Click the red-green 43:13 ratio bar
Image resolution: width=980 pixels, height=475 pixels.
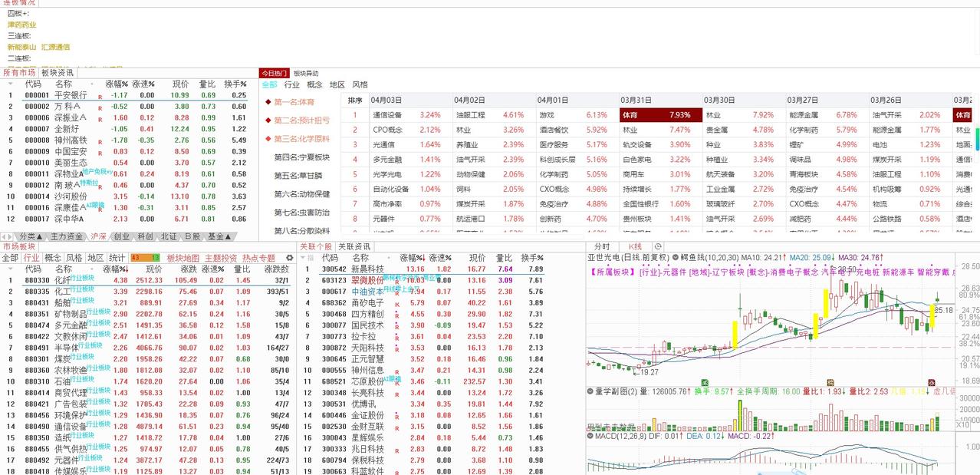[x=143, y=259]
